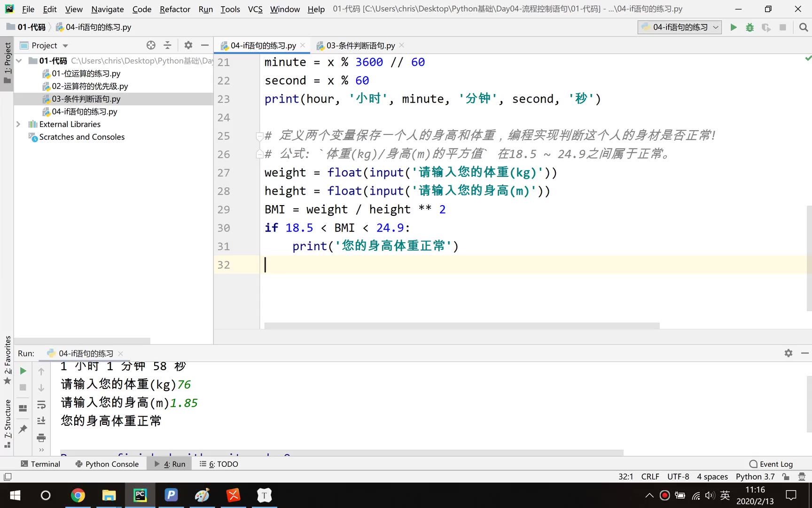
Task: Open the Event Log
Action: [x=771, y=464]
